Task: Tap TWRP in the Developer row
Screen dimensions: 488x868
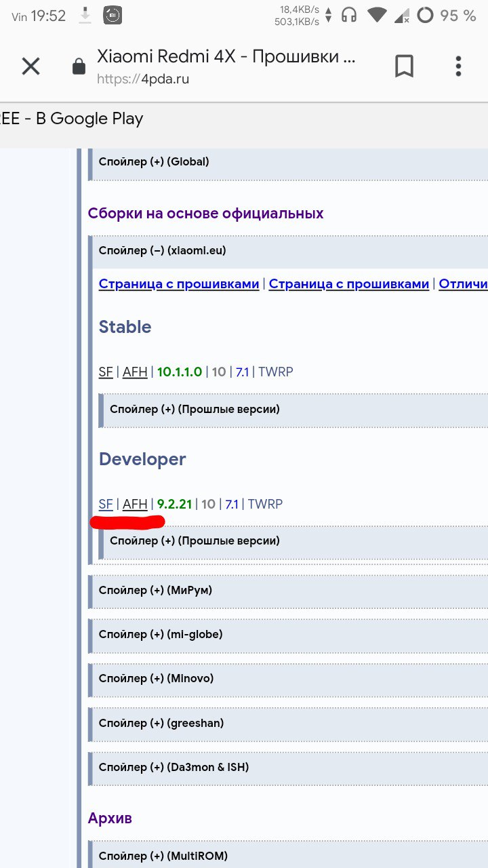Action: pos(265,504)
